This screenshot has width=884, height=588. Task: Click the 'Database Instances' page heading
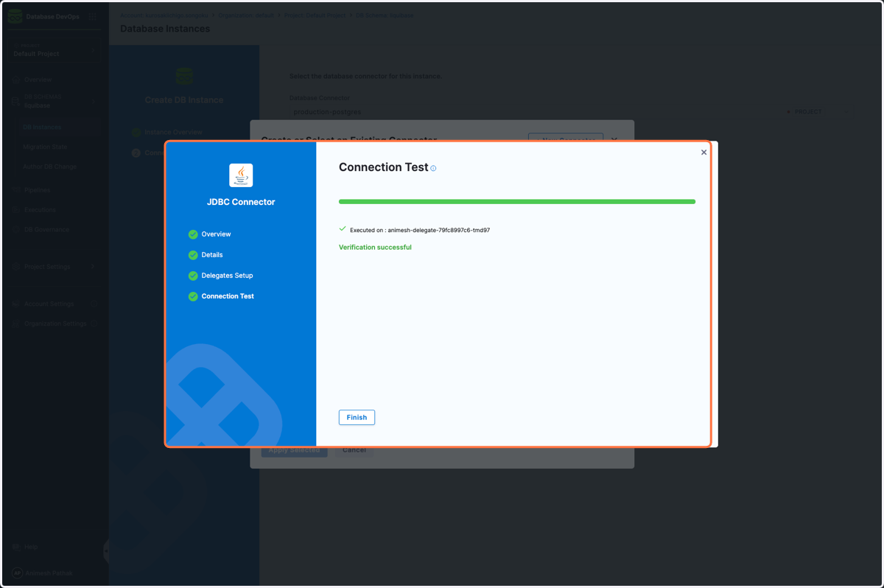coord(165,29)
